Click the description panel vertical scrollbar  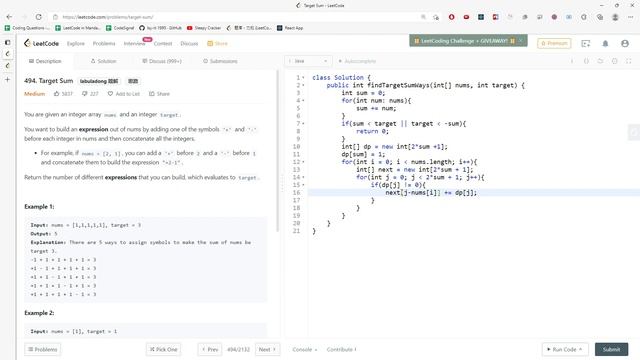click(278, 151)
